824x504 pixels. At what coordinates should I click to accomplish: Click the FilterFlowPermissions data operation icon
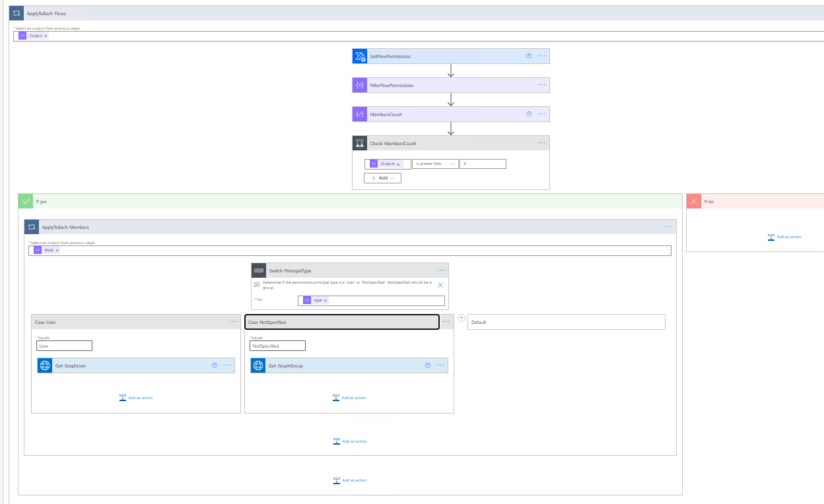click(x=359, y=85)
